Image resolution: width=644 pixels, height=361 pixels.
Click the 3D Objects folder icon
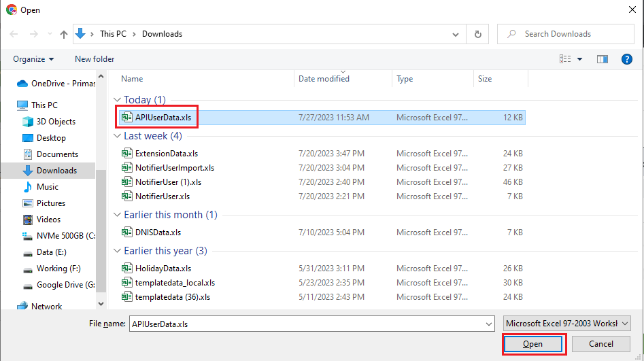[28, 122]
